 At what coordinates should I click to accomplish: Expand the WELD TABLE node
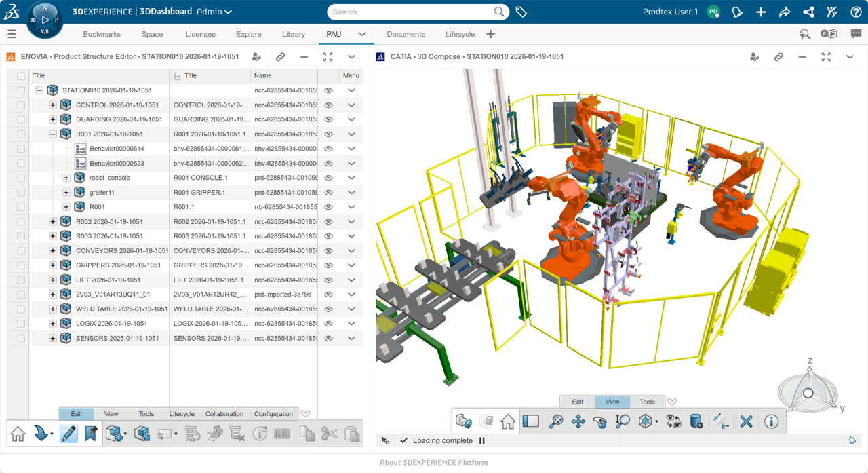[x=53, y=309]
